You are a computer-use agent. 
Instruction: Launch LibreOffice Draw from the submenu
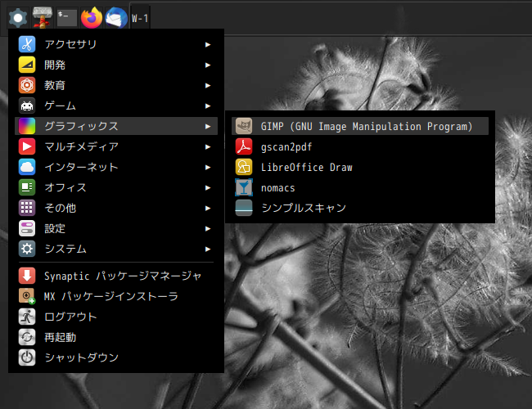[x=360, y=167]
